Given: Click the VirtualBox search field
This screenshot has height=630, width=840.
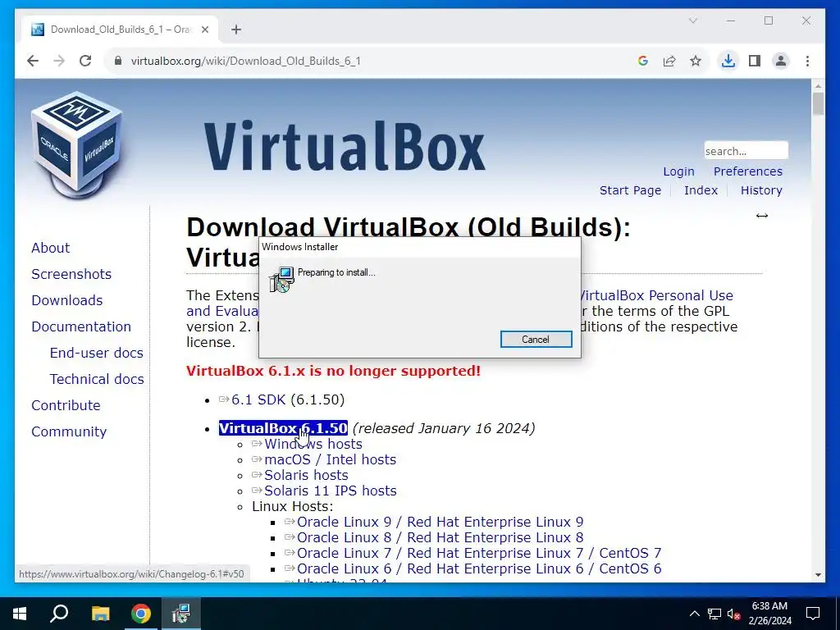Looking at the screenshot, I should pyautogui.click(x=746, y=151).
